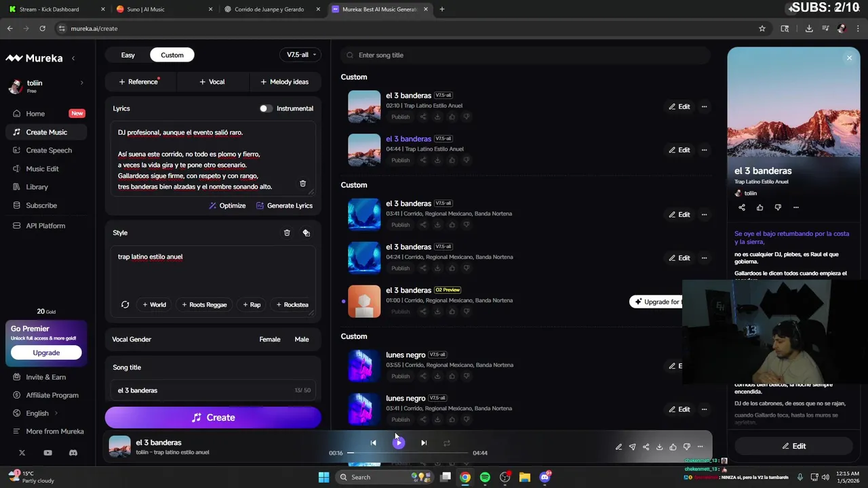Like the 03:41 el 3 banderas track
The height and width of the screenshot is (488, 868).
(452, 224)
